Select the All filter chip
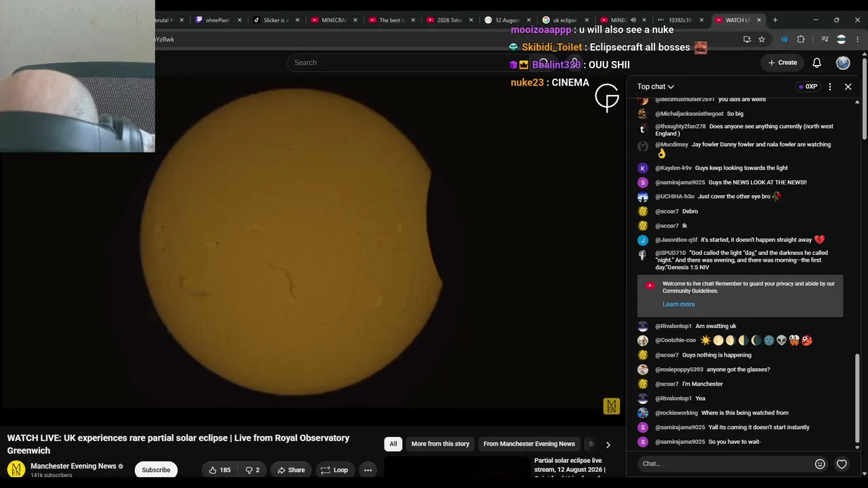Screen dimensions: 868x488 click(x=393, y=444)
